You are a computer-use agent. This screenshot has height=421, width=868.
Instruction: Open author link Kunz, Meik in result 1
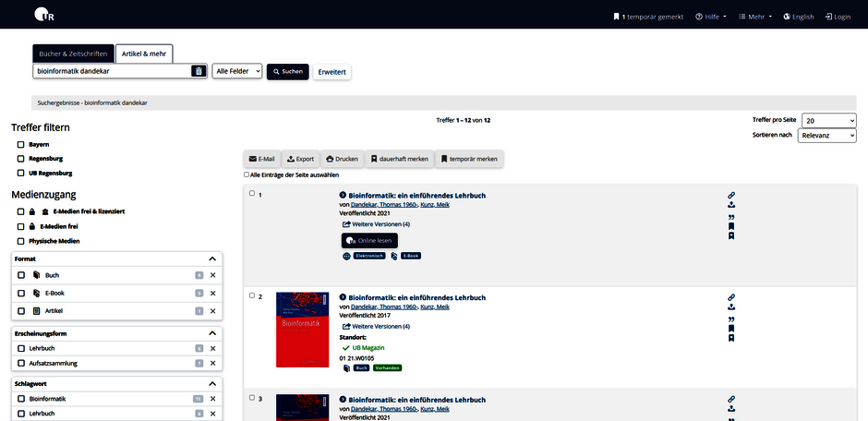437,205
